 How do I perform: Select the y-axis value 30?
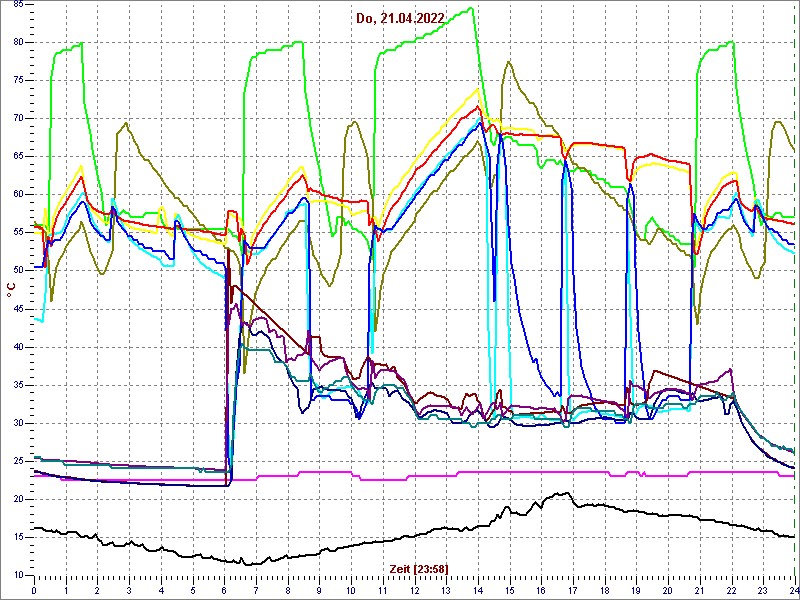coord(17,423)
